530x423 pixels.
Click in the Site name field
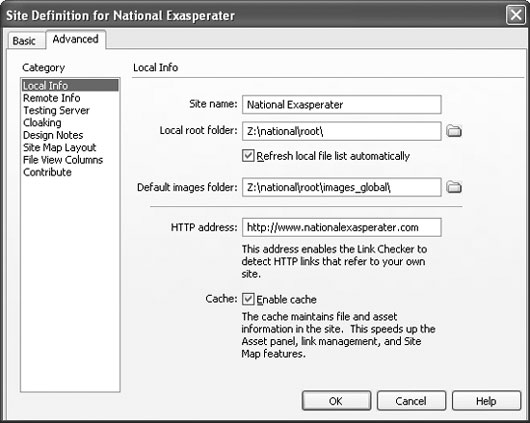[x=342, y=104]
